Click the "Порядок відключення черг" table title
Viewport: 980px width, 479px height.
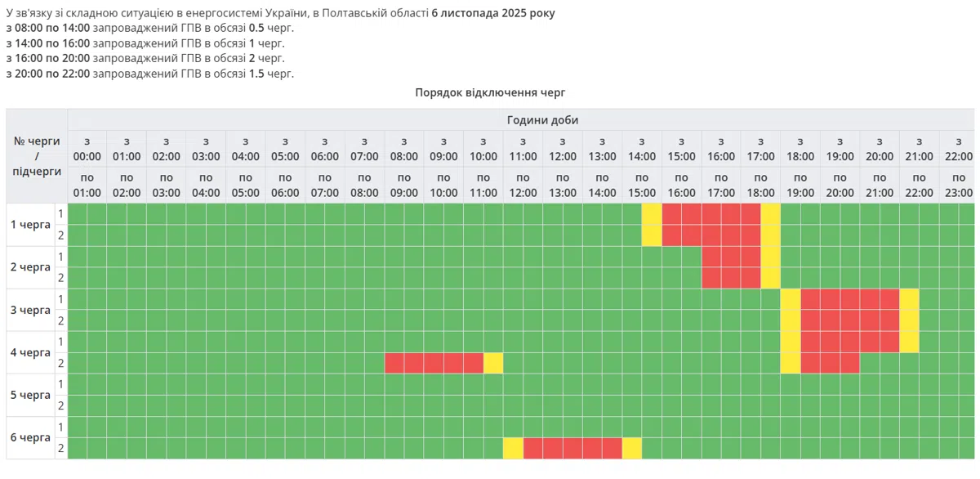[x=490, y=92]
